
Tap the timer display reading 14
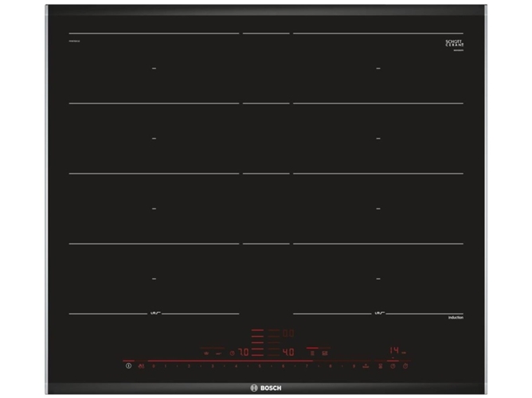click(x=394, y=350)
